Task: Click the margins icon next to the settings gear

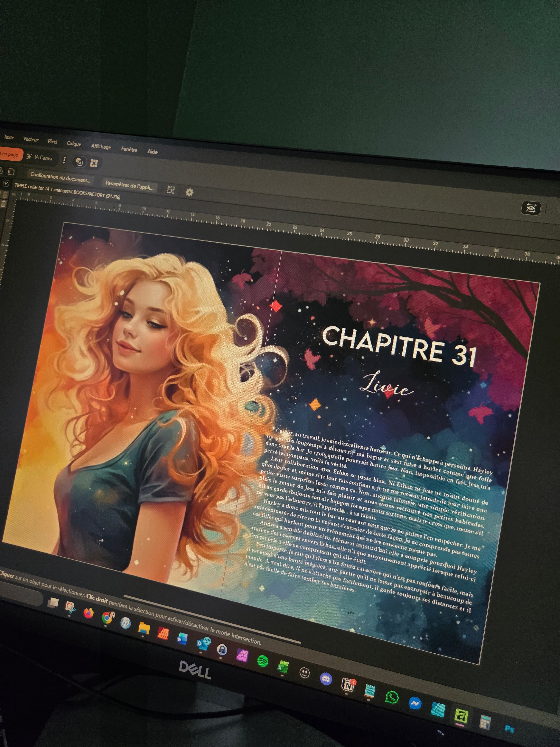Action: click(171, 190)
